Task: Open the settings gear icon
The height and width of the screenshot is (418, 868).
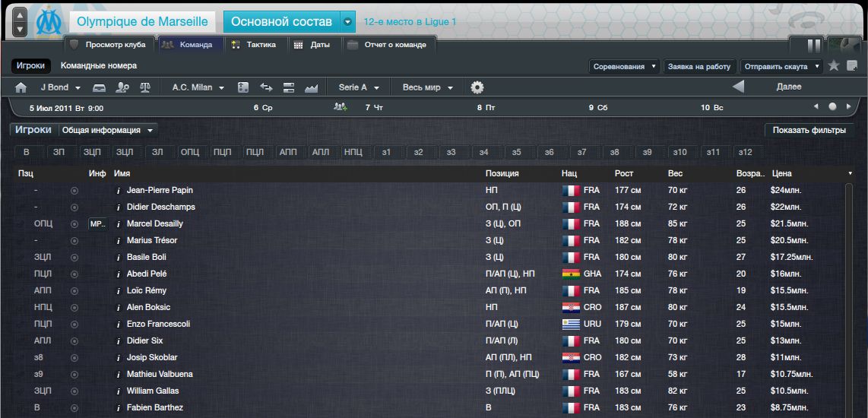Action: tap(477, 87)
